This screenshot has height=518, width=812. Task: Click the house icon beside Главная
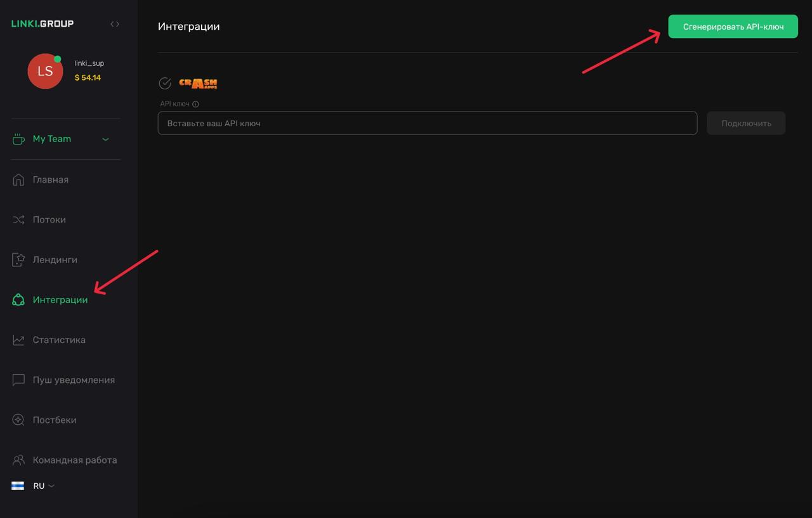tap(18, 179)
